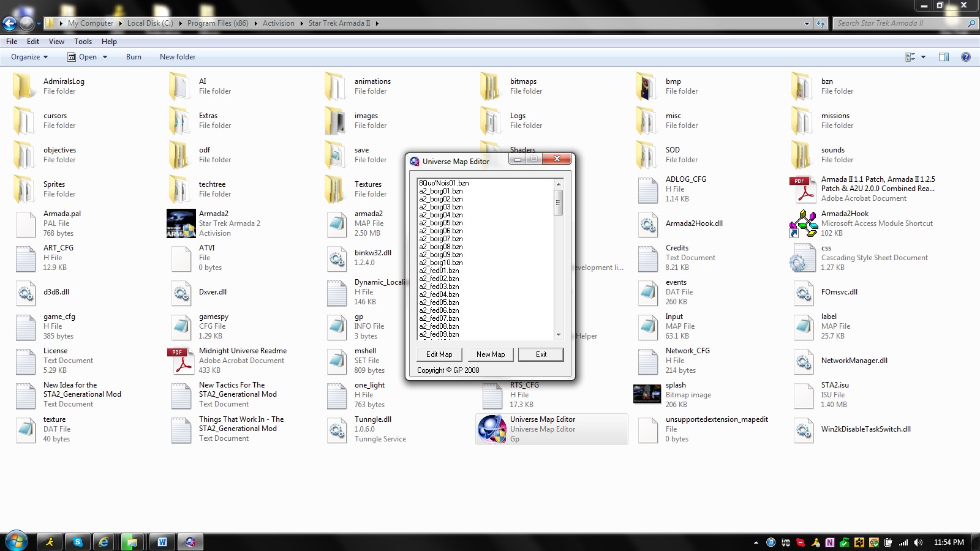The image size is (980, 551).
Task: Click Burn in the Explorer toolbar
Action: click(134, 57)
